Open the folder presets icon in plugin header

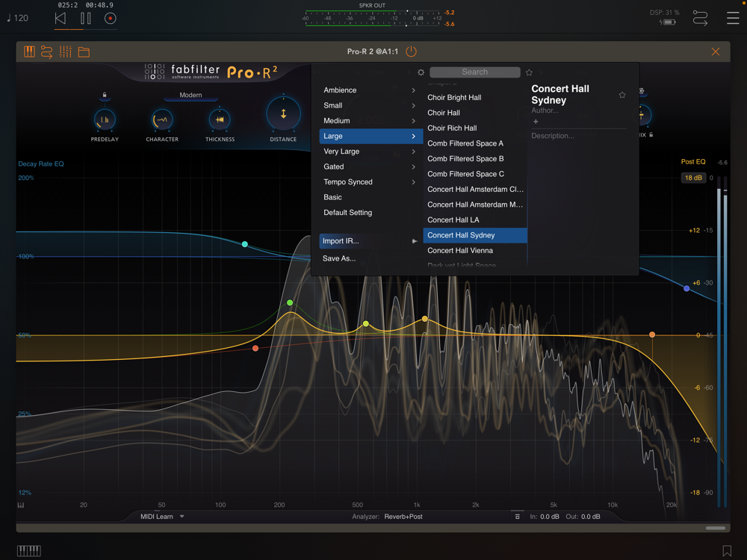coord(84,52)
